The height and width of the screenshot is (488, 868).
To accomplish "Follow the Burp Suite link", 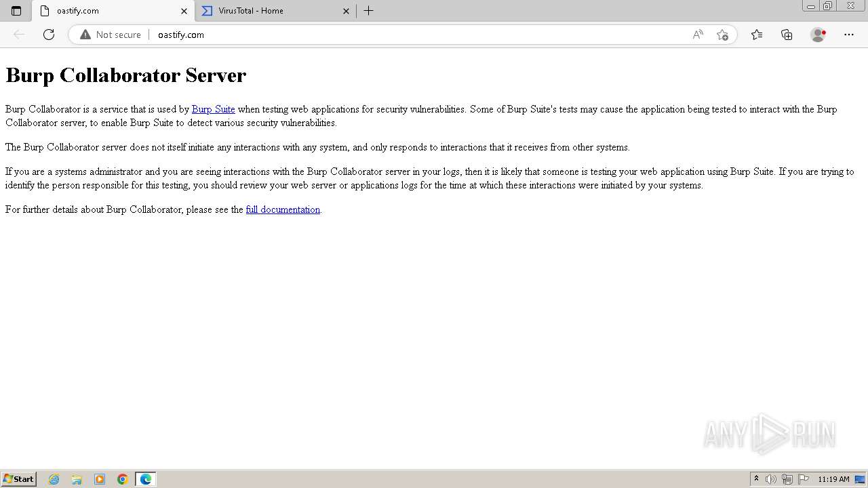I will point(213,109).
